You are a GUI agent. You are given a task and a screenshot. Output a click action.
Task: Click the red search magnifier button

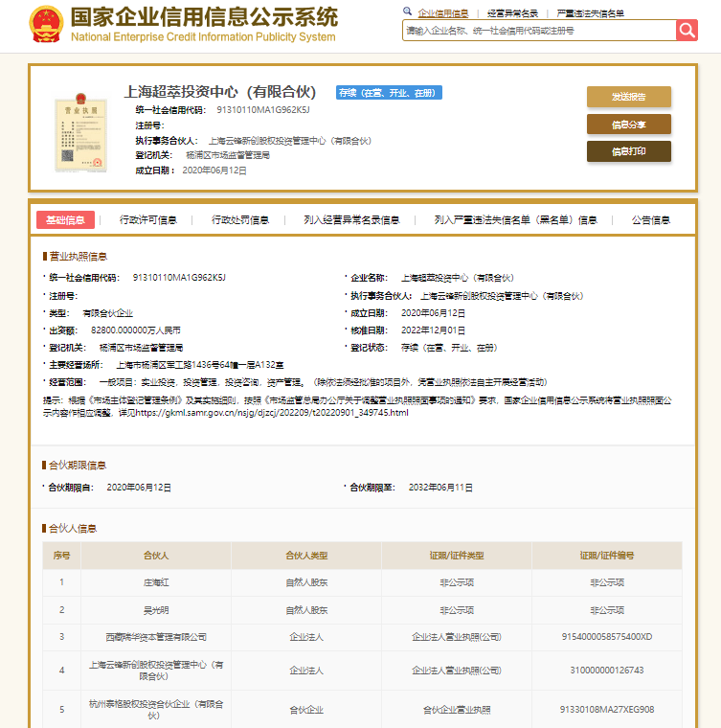click(687, 31)
